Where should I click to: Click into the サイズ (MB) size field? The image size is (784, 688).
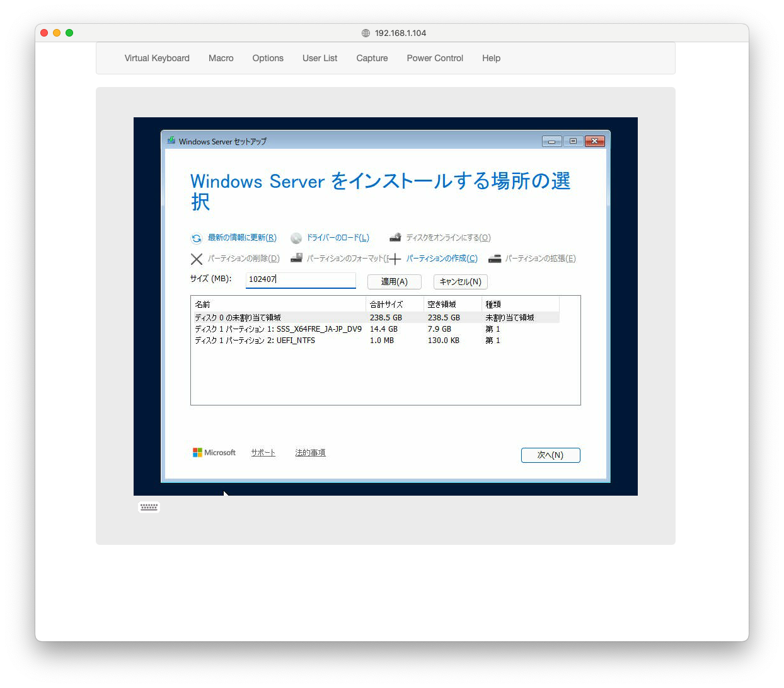pos(301,279)
